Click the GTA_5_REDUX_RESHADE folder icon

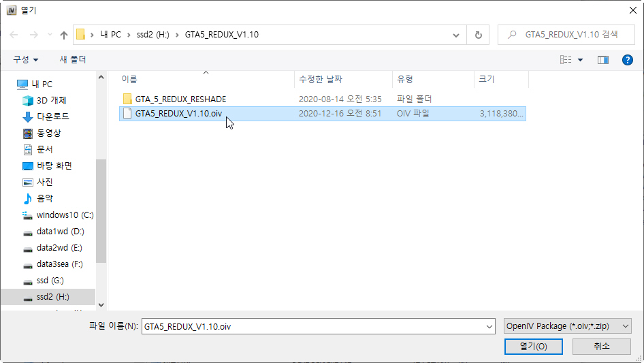point(127,99)
